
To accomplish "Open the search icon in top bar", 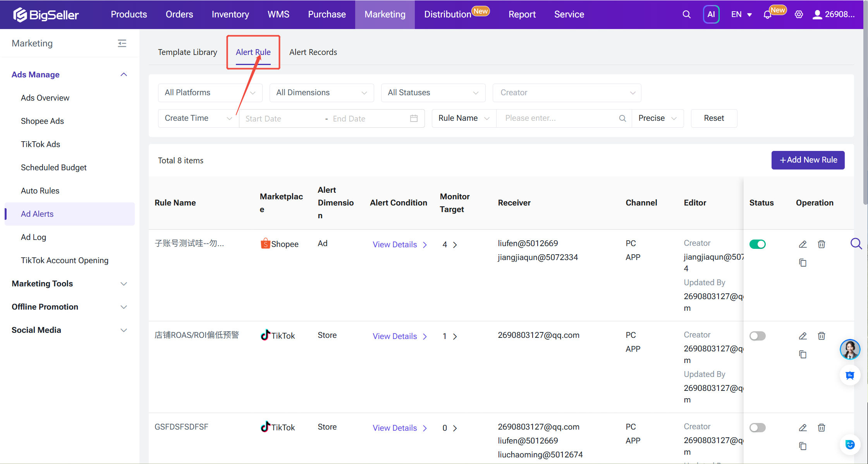I will [686, 14].
